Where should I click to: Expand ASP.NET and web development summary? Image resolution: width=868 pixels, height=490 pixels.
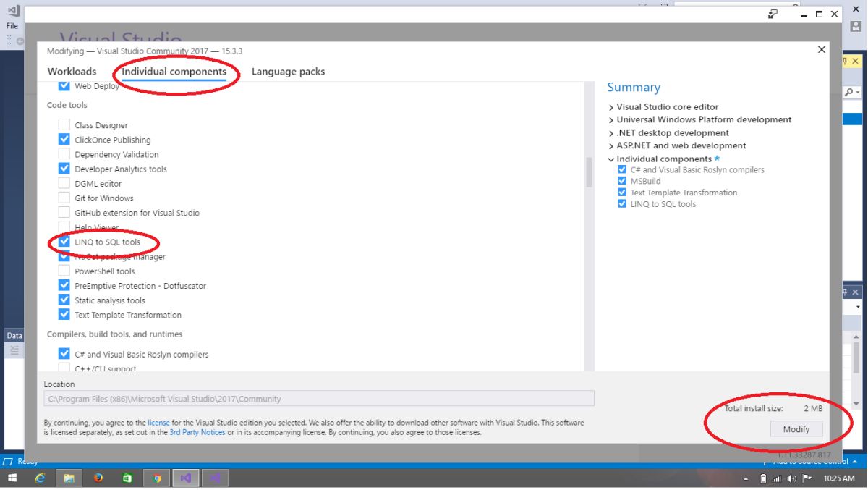[x=611, y=146]
